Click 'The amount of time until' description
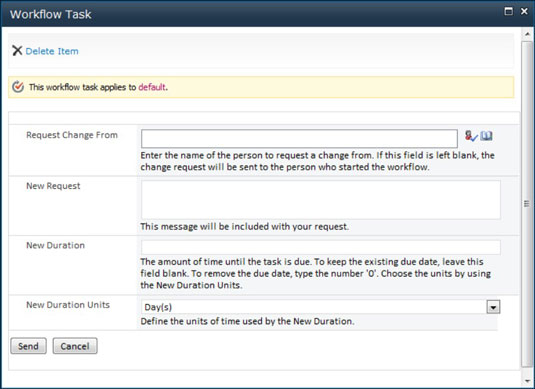The height and width of the screenshot is (389, 535). [316, 273]
